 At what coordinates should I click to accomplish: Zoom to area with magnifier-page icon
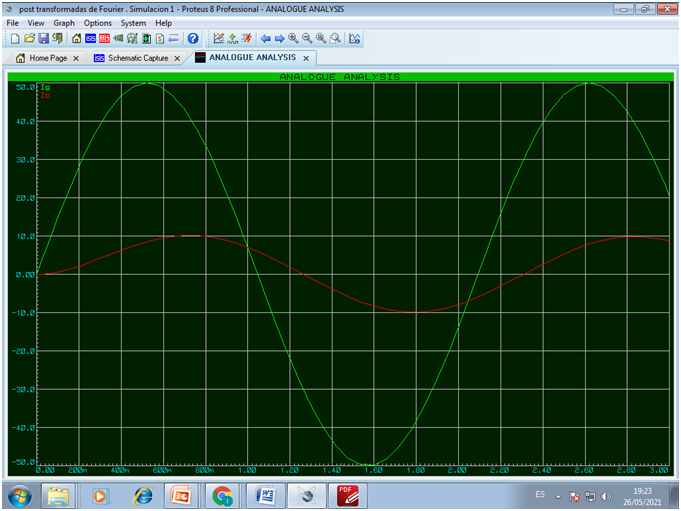[335, 39]
